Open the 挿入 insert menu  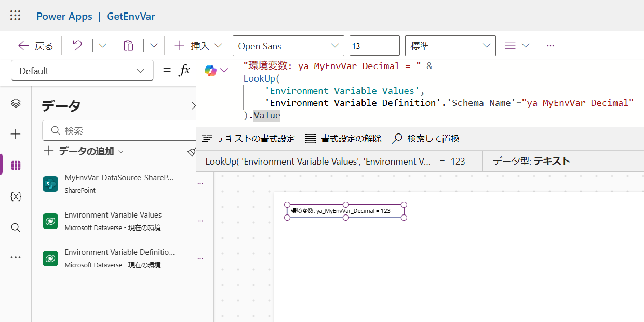pos(198,46)
